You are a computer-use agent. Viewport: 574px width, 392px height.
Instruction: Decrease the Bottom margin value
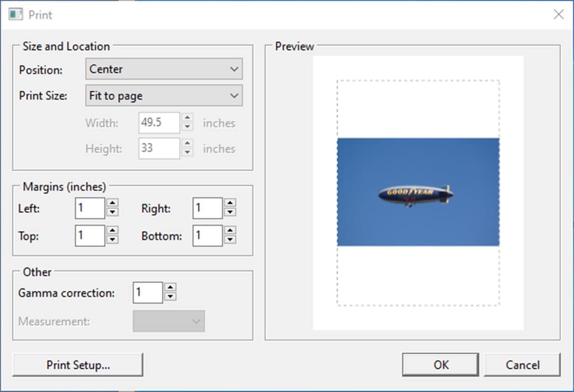(x=230, y=239)
